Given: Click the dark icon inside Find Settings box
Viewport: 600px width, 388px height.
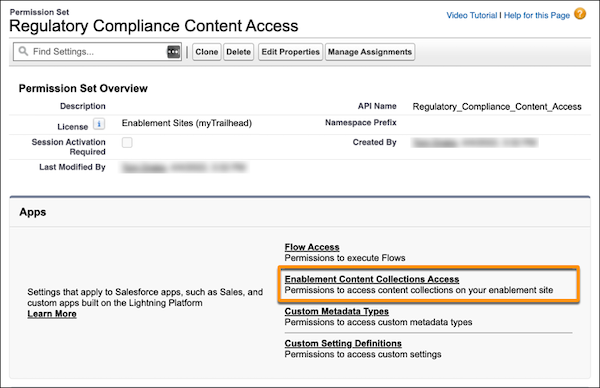Looking at the screenshot, I should point(173,52).
